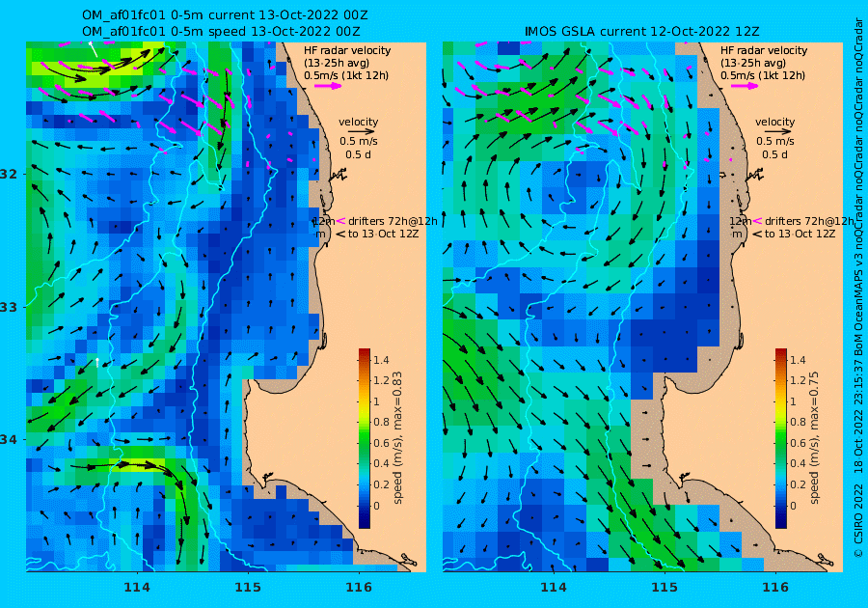The image size is (868, 608).
Task: Click the '0.6' tick on the IMOS GSLA colorbar
Action: point(798,443)
